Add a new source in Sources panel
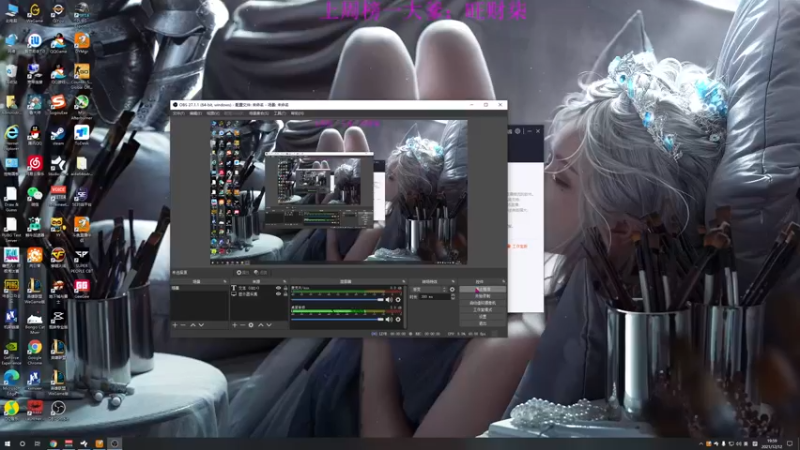Screen dimensions: 800x450 [234, 325]
